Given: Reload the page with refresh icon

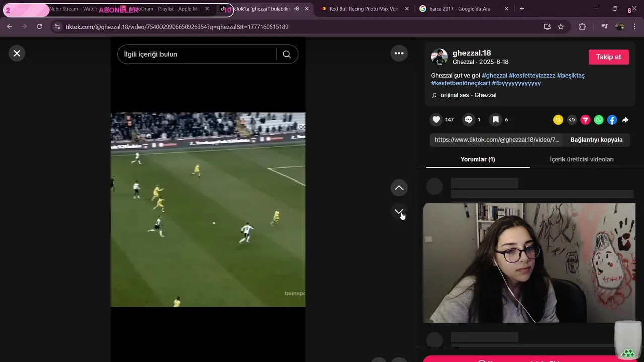Looking at the screenshot, I should click(39, 27).
